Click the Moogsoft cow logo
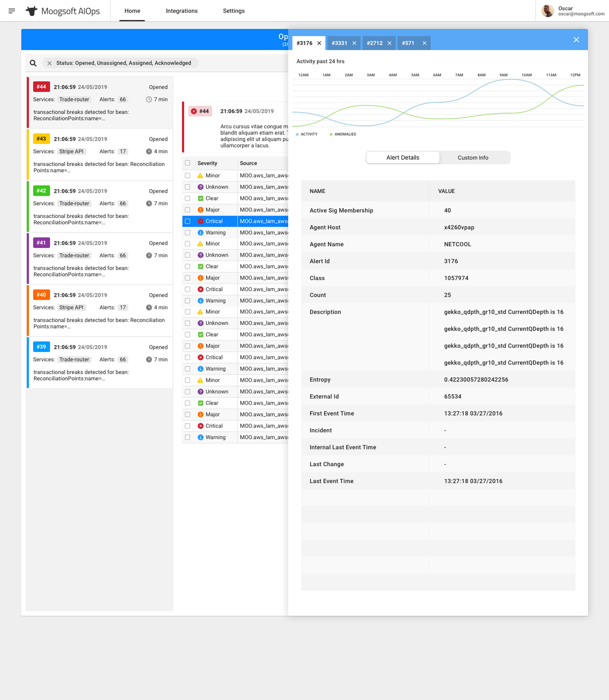This screenshot has width=609, height=700. click(31, 11)
